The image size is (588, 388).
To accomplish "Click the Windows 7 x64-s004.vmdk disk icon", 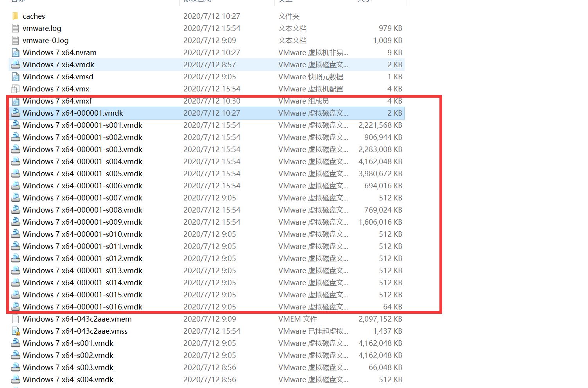I will 15,379.
